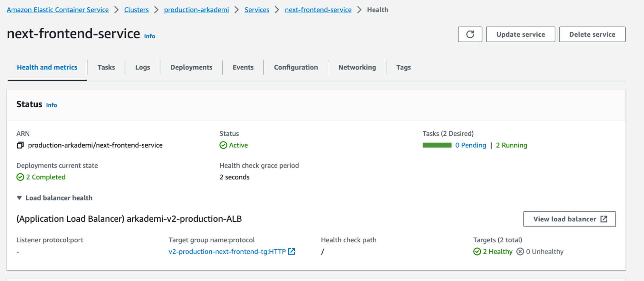This screenshot has width=644, height=281.
Task: Click the green tasks progress bar
Action: (x=437, y=145)
